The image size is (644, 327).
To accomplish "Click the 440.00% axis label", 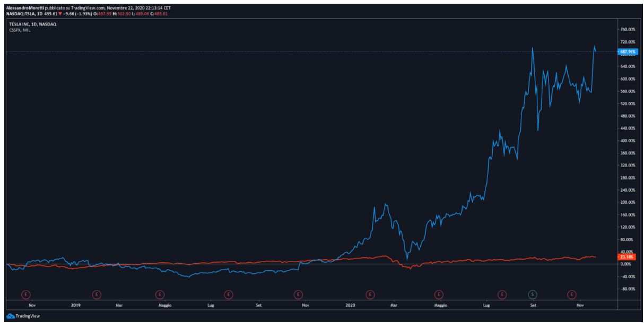I will (x=628, y=128).
